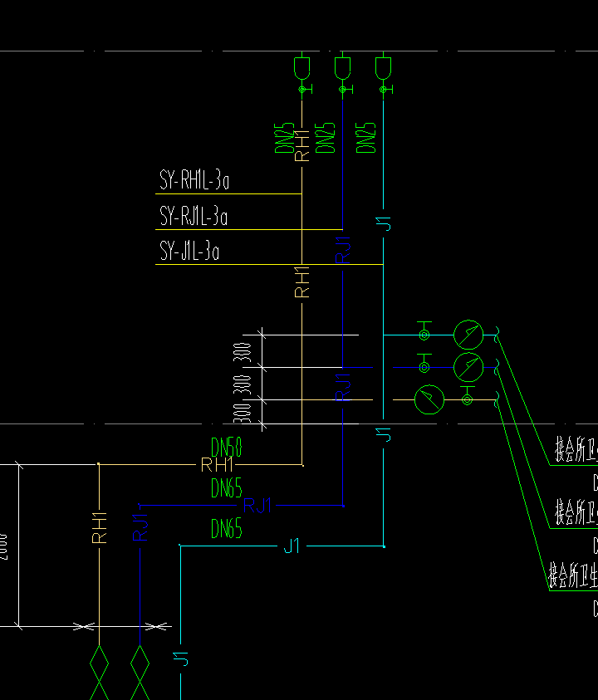
Task: Click the gate valve on blue RJ1 branch
Action: tap(424, 364)
